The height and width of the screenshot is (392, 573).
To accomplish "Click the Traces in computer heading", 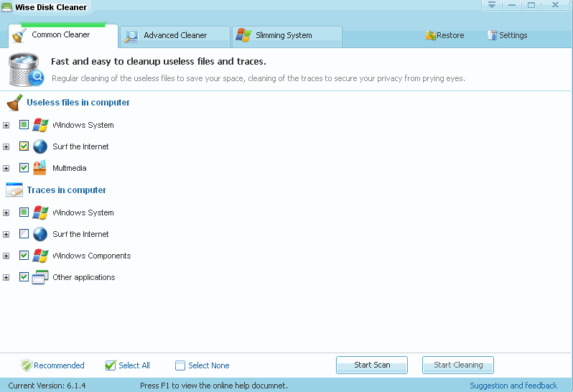I will coord(67,190).
